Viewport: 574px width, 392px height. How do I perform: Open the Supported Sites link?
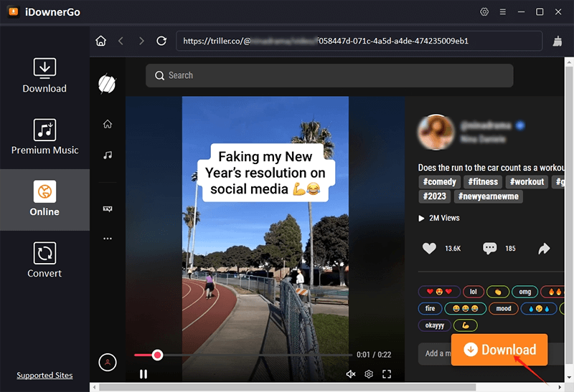pyautogui.click(x=44, y=376)
